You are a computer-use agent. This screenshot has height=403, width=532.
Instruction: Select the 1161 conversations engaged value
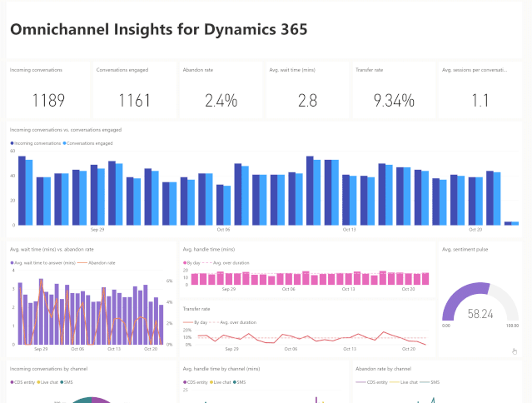click(x=134, y=101)
